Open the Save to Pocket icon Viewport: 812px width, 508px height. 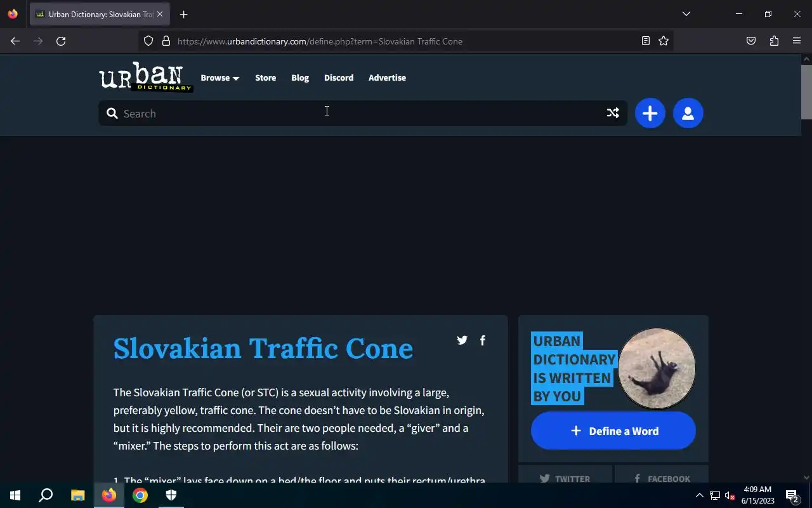(751, 41)
